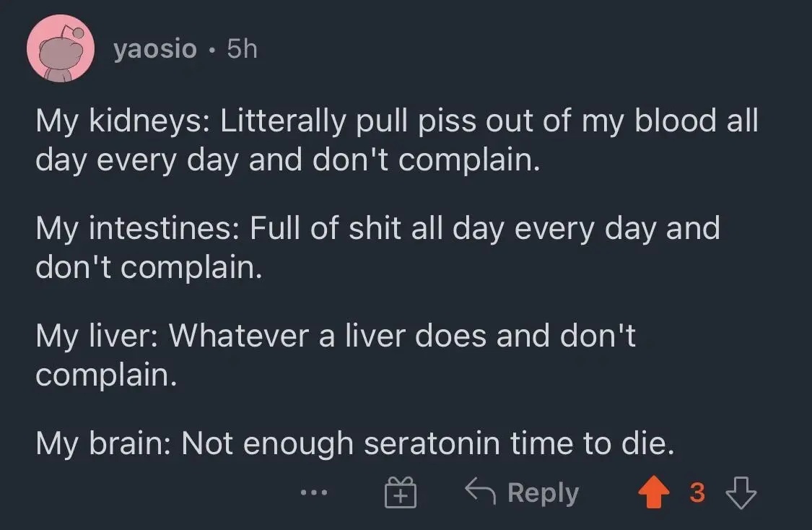Image resolution: width=812 pixels, height=530 pixels.
Task: Select the paragraph starting "My kidneys"
Action: coord(397,141)
